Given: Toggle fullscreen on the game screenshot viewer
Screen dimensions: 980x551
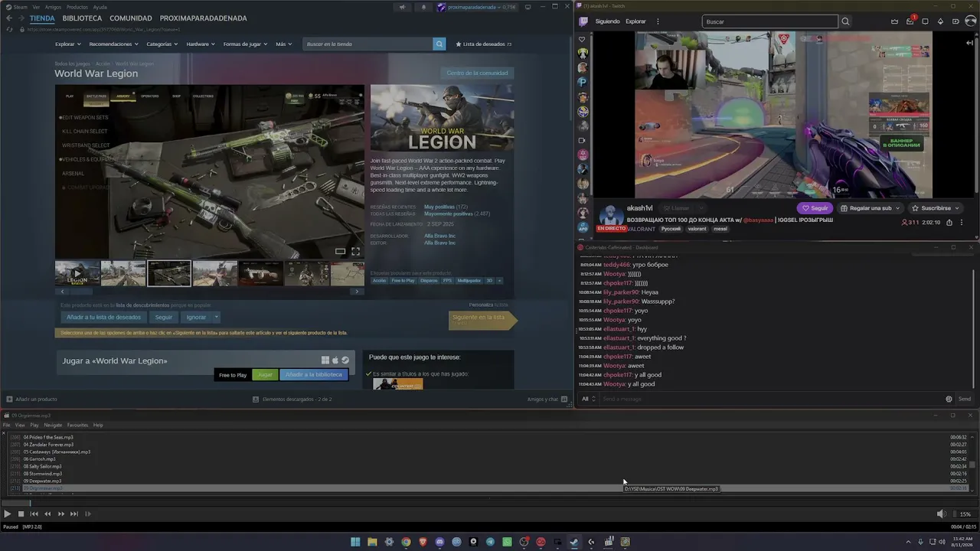Looking at the screenshot, I should (355, 251).
